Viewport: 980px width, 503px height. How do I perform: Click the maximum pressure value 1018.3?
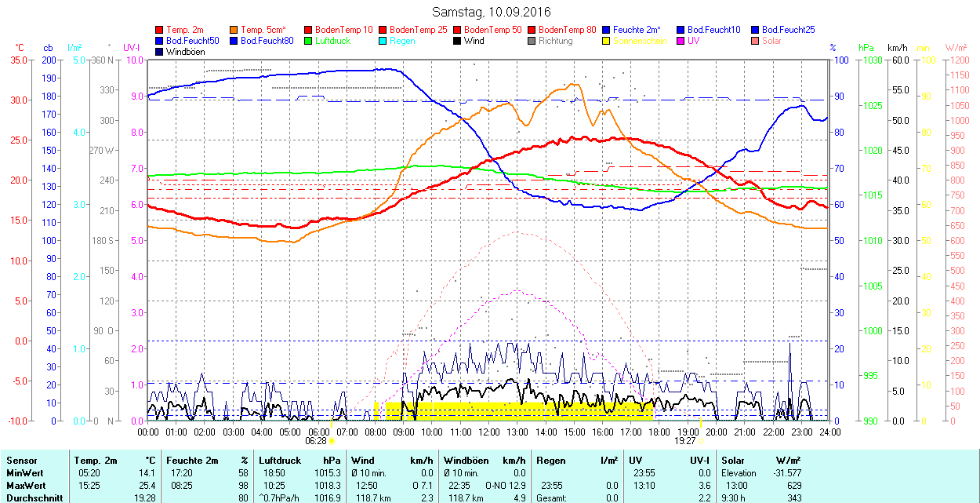[326, 486]
